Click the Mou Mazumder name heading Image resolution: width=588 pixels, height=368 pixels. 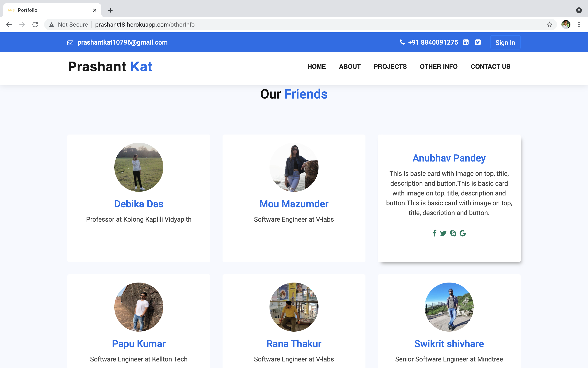(294, 204)
